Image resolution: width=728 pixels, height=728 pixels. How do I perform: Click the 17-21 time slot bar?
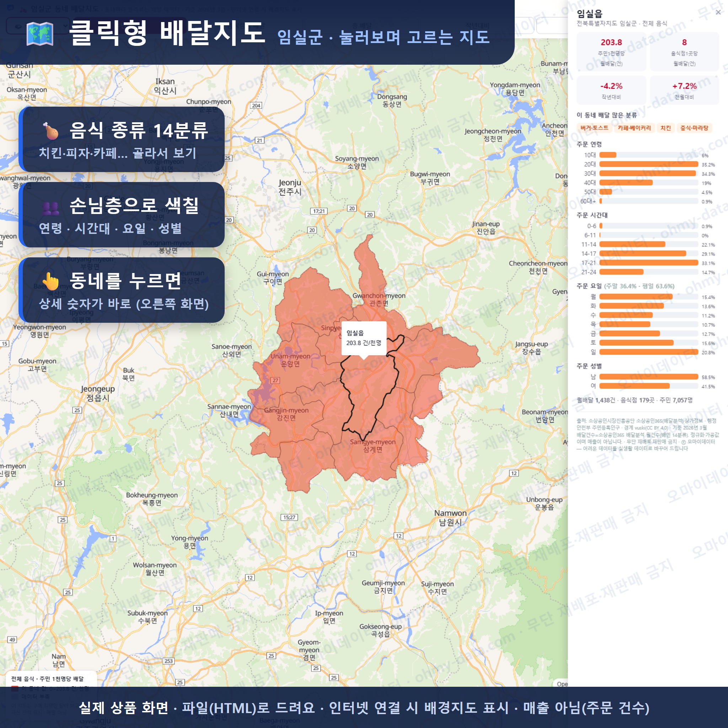pos(648,263)
